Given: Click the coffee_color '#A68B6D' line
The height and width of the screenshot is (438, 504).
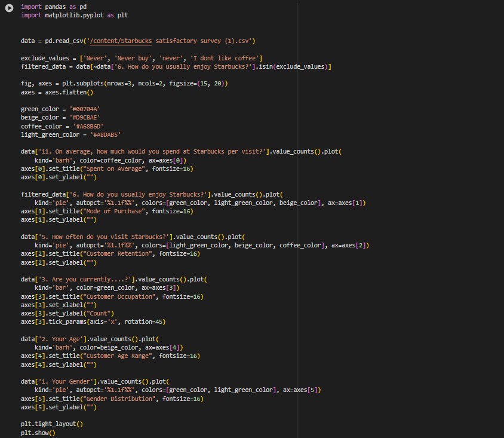Looking at the screenshot, I should click(x=62, y=127).
